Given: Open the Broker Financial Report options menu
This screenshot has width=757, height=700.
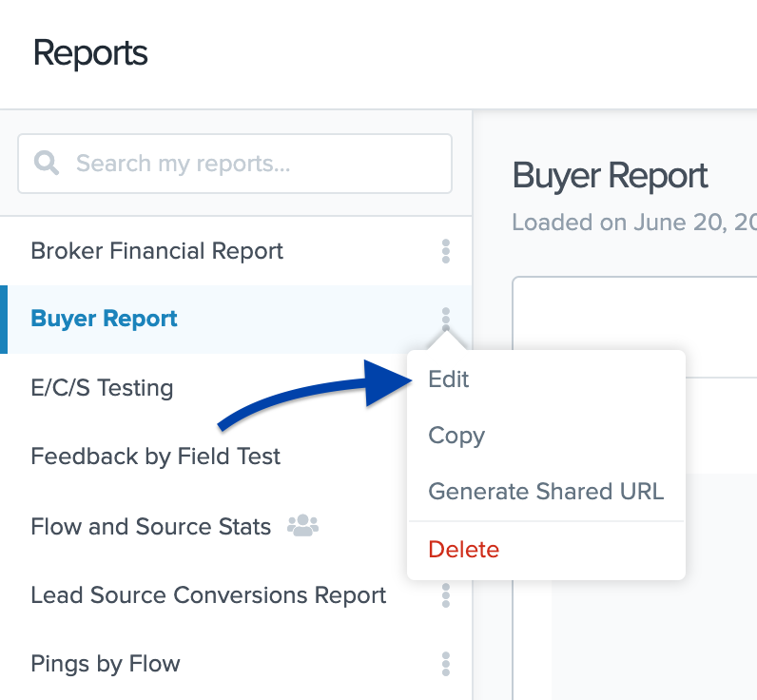Looking at the screenshot, I should pyautogui.click(x=445, y=251).
